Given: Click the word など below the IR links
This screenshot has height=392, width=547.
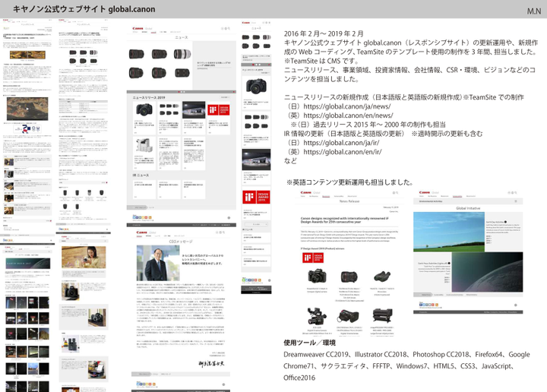Looking at the screenshot, I should [x=290, y=161].
